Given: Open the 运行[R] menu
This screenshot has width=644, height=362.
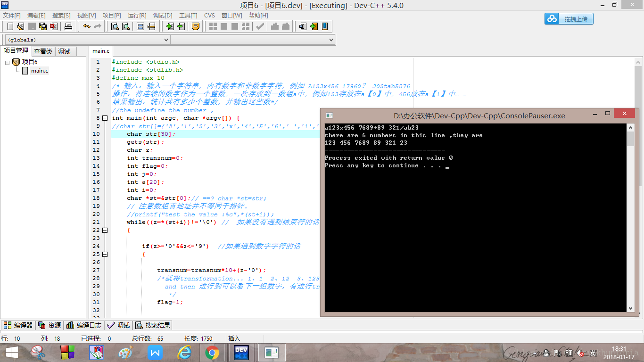Looking at the screenshot, I should [x=137, y=16].
